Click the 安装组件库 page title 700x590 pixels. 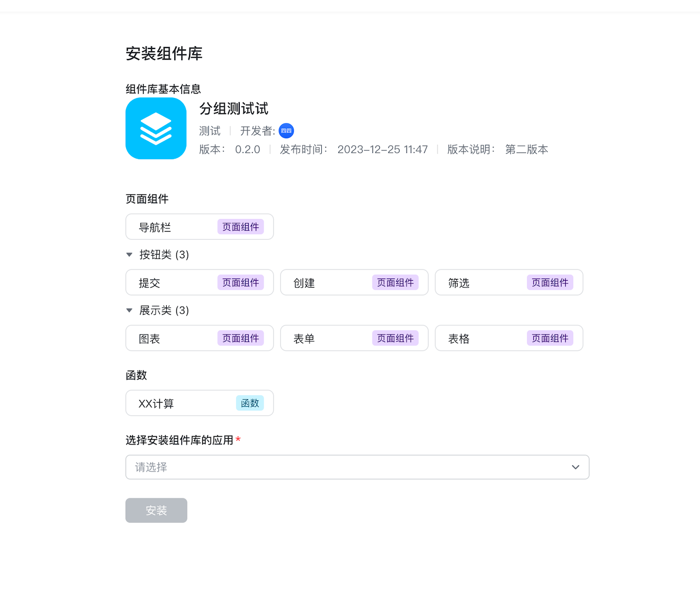[164, 53]
